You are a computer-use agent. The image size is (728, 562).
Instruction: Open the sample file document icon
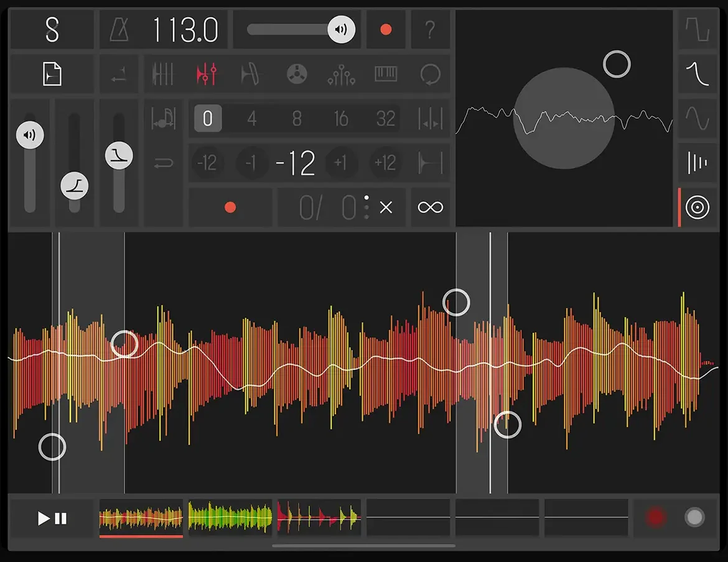pos(52,74)
